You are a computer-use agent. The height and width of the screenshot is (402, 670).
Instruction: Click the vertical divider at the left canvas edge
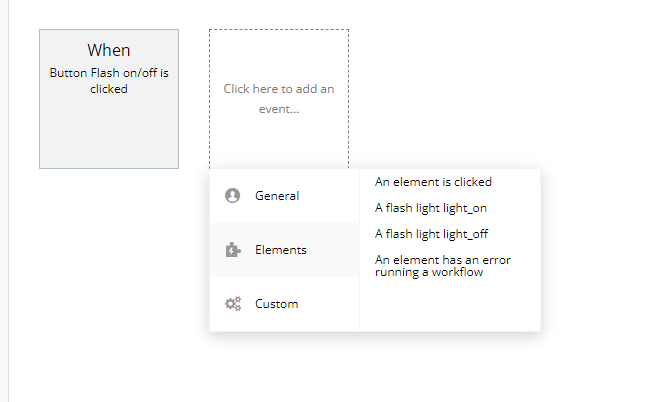pos(9,200)
